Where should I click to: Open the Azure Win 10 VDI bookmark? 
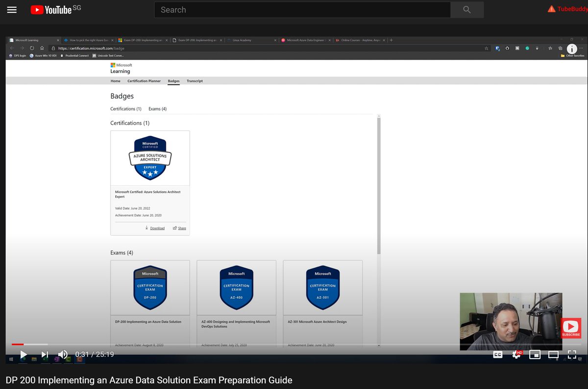(x=43, y=55)
